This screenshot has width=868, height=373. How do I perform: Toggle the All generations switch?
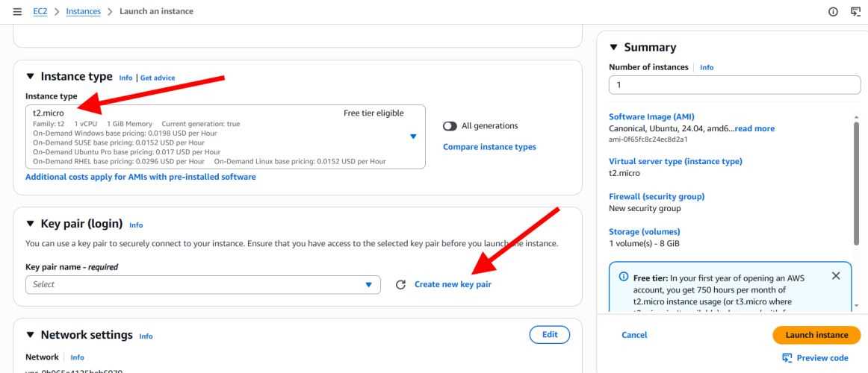tap(450, 125)
